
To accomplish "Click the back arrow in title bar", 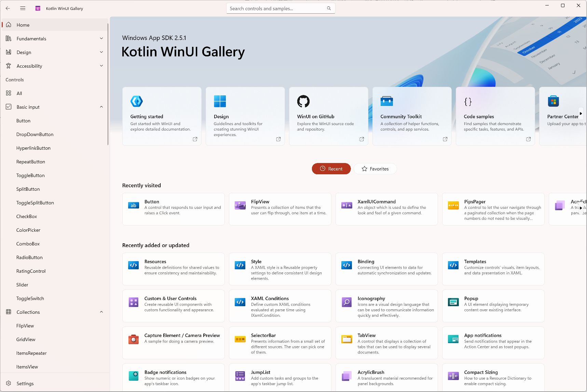I will pyautogui.click(x=8, y=8).
